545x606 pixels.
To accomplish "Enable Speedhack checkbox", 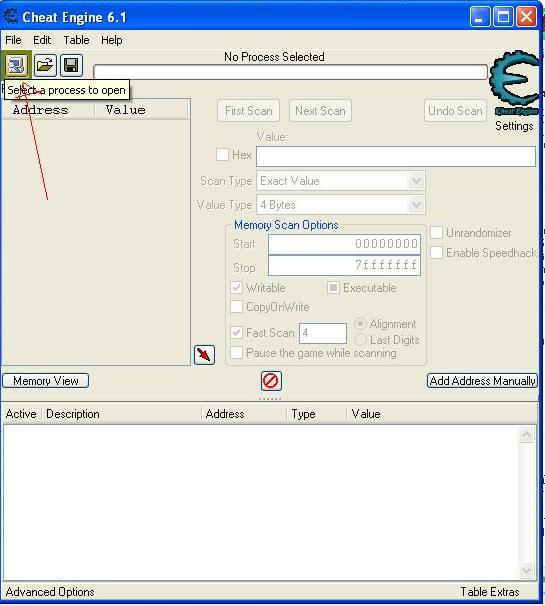I will click(436, 253).
